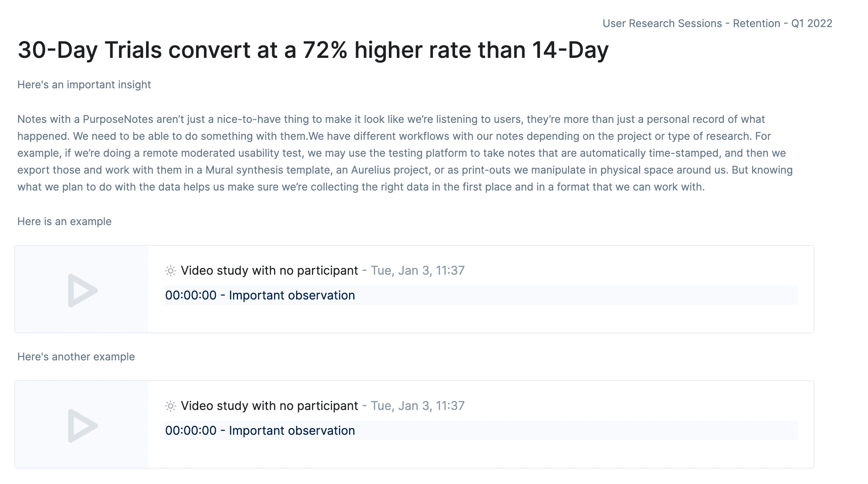Click the 'Here's another example' text line

[76, 357]
